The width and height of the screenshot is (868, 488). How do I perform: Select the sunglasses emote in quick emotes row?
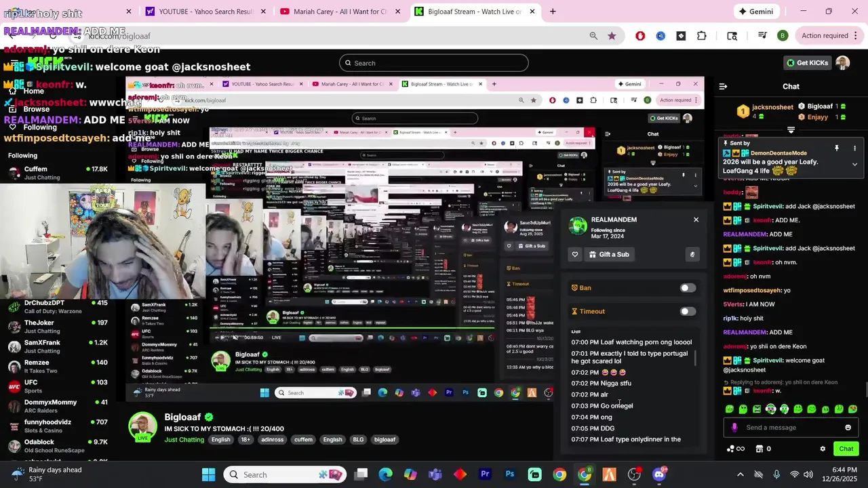coord(770,409)
